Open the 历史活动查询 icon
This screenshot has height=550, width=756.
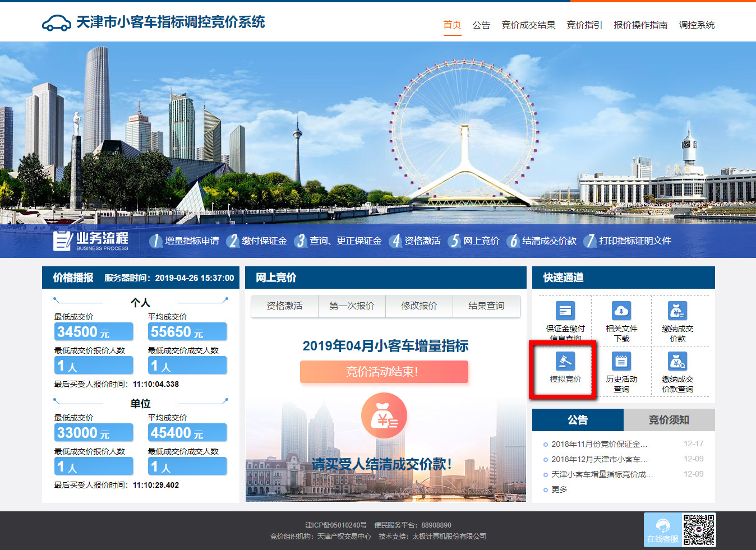[621, 361]
